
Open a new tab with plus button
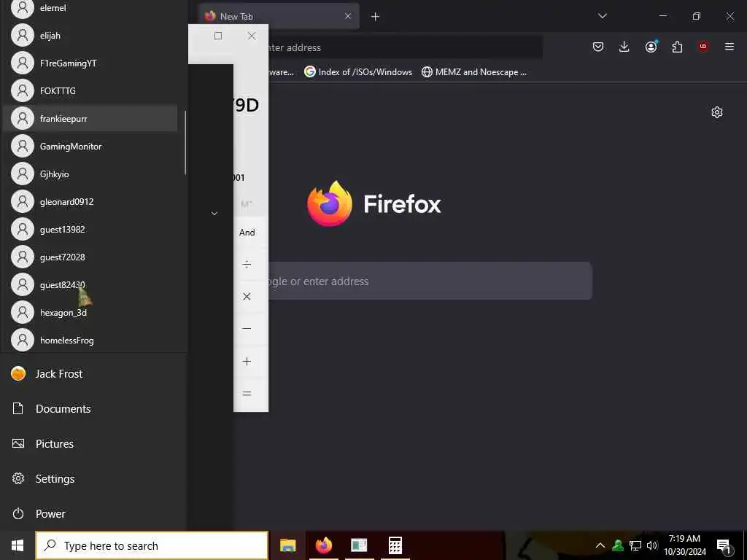click(375, 17)
